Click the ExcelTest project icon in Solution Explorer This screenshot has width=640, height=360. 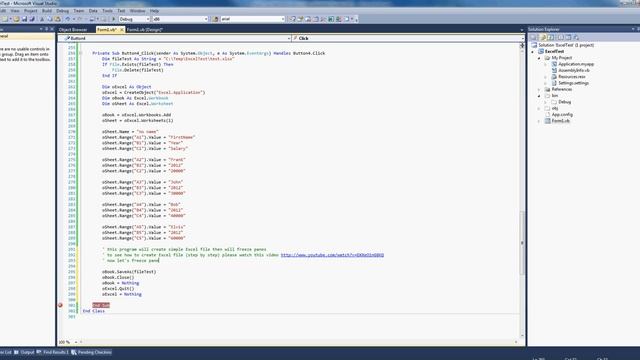(541, 51)
